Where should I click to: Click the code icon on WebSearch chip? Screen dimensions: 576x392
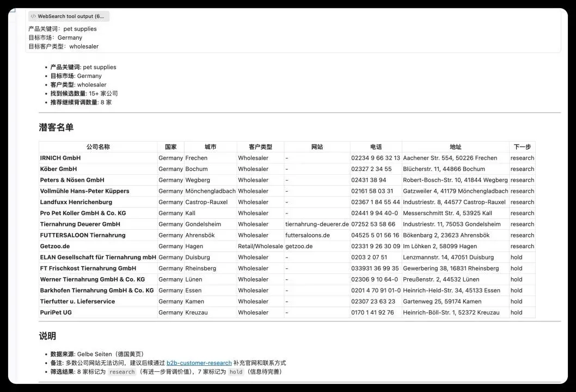[33, 16]
